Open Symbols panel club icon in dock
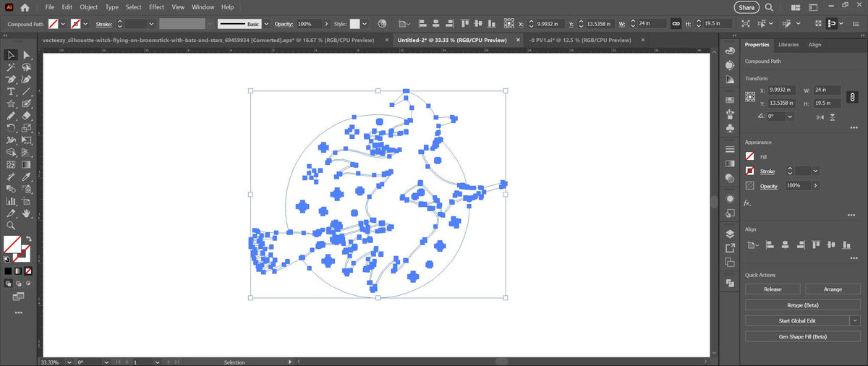The width and height of the screenshot is (868, 366). 730,129
